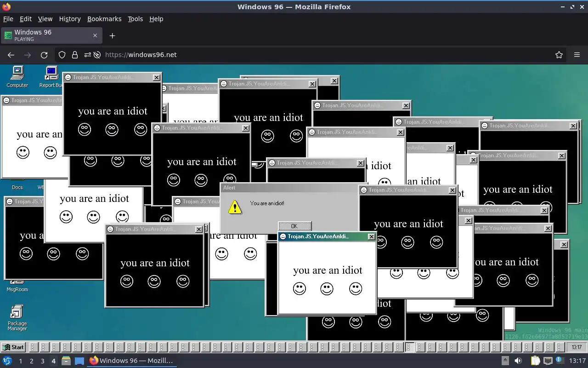Viewport: 588px width, 368px height.
Task: Switch to workspace 4
Action: [x=53, y=361]
